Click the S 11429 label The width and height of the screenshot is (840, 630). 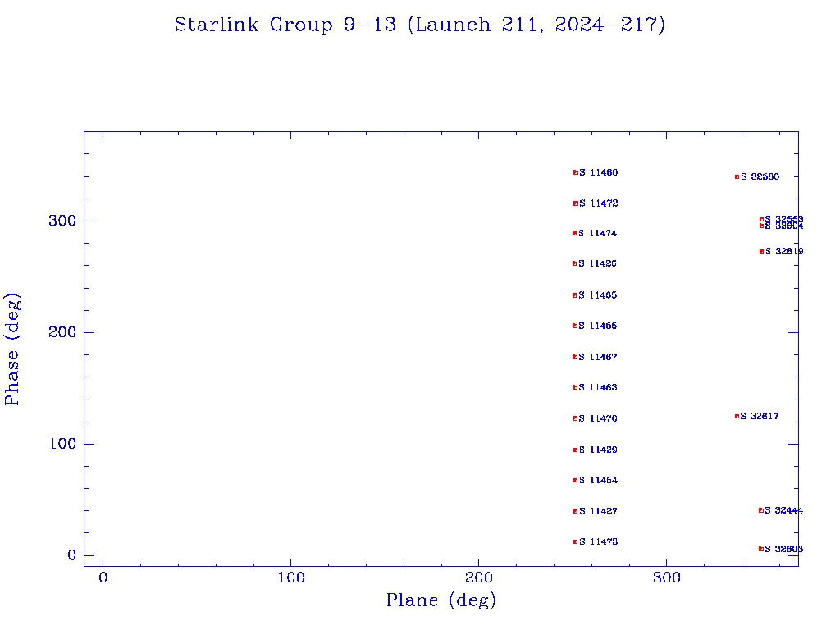pyautogui.click(x=598, y=450)
